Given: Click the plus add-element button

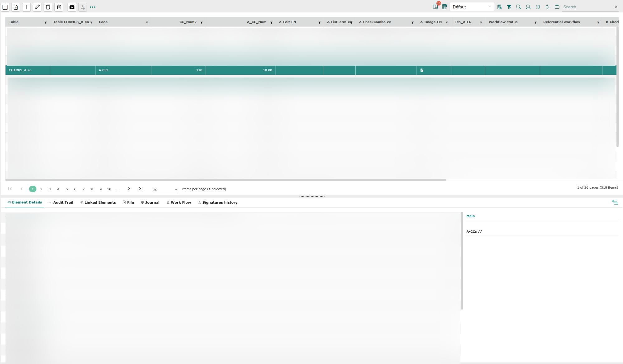Looking at the screenshot, I should tap(26, 7).
